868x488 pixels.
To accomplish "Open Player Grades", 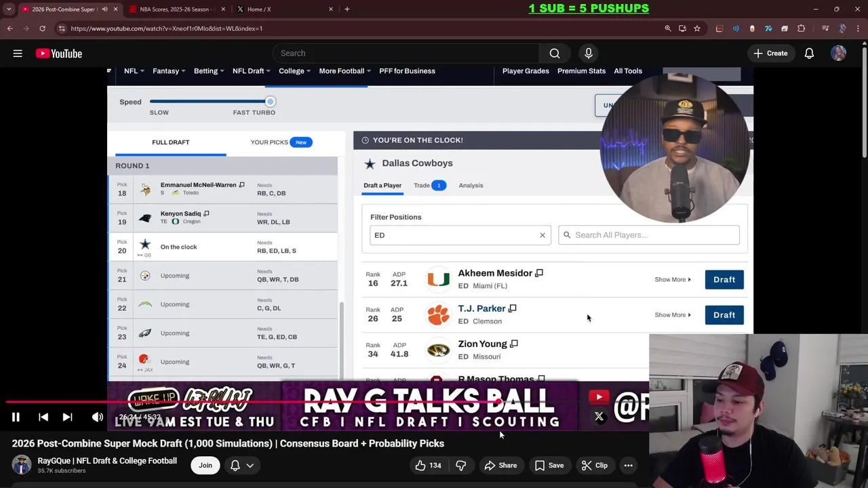I will [526, 71].
